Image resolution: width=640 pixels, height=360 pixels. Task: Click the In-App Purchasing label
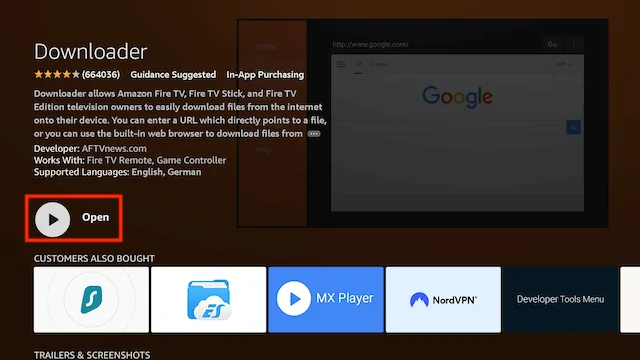click(x=265, y=75)
